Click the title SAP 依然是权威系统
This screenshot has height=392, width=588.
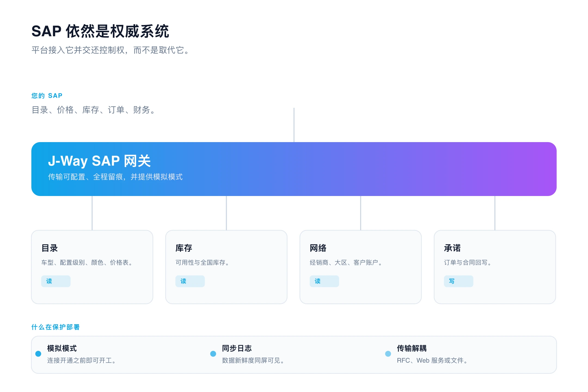[100, 31]
